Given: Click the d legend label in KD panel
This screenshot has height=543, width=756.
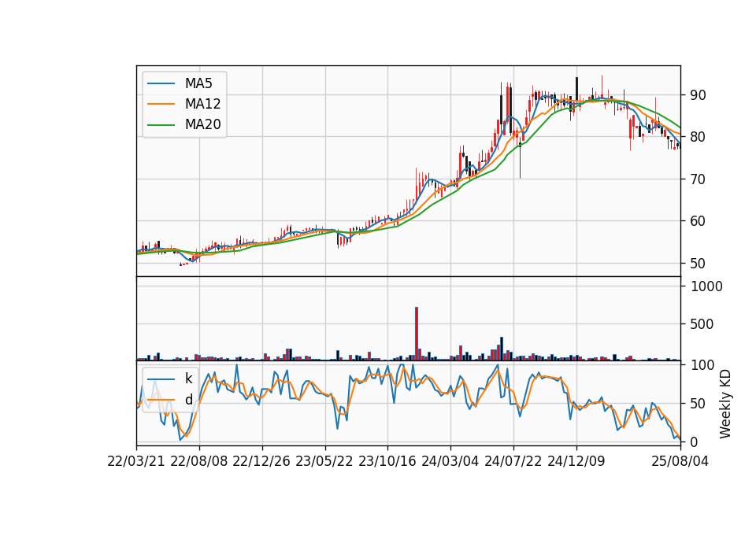Looking at the screenshot, I should (188, 400).
